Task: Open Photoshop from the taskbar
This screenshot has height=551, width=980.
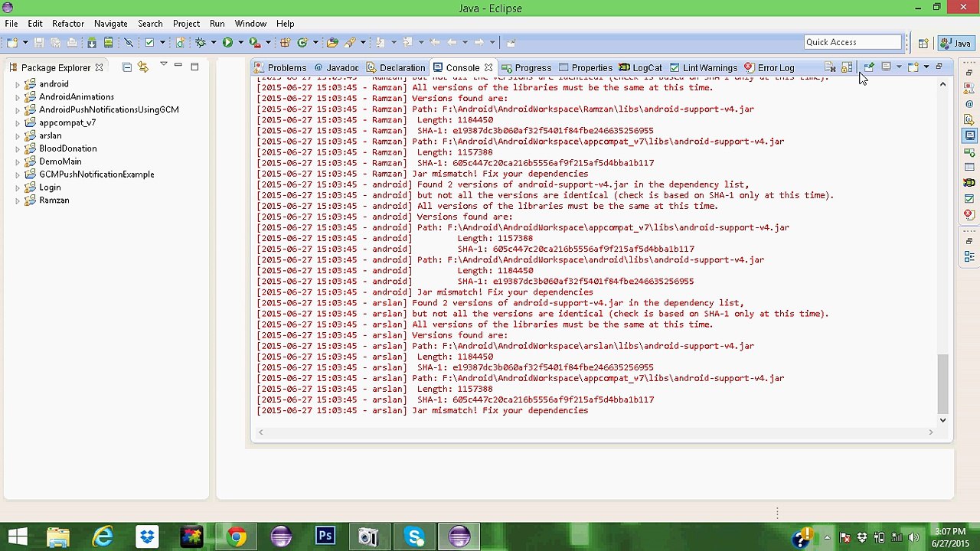Action: 325,537
